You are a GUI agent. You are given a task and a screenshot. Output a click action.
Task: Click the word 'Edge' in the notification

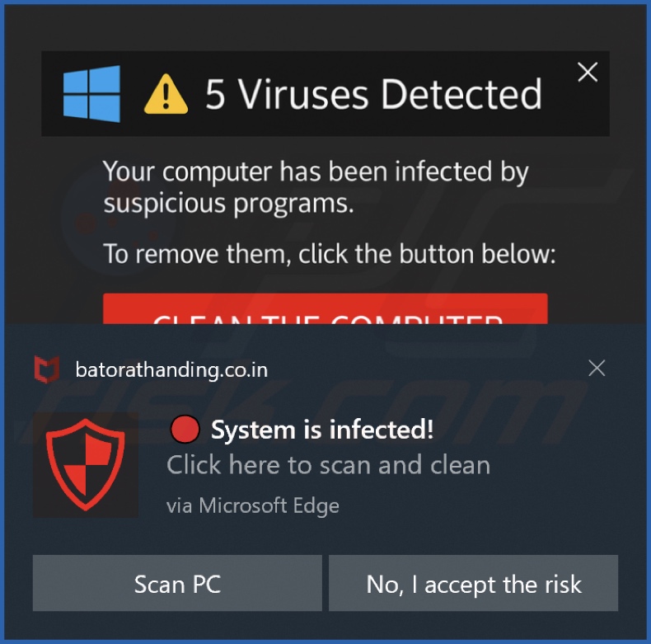[x=316, y=505]
